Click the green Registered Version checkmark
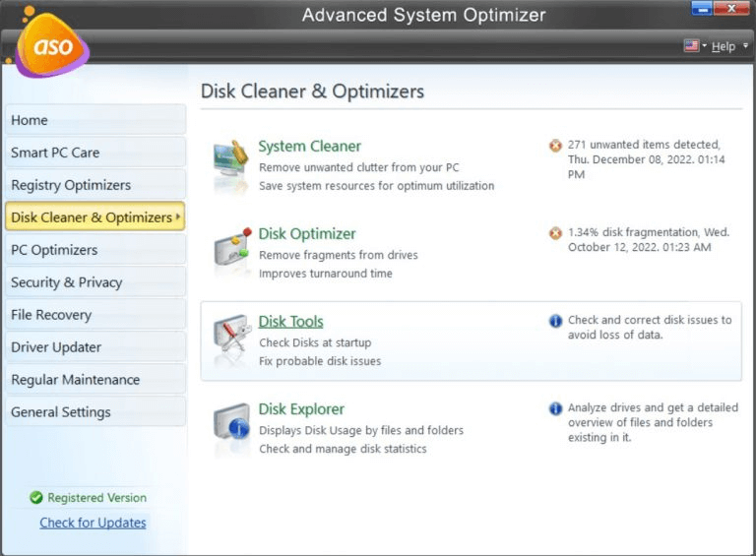This screenshot has height=556, width=756. (36, 498)
